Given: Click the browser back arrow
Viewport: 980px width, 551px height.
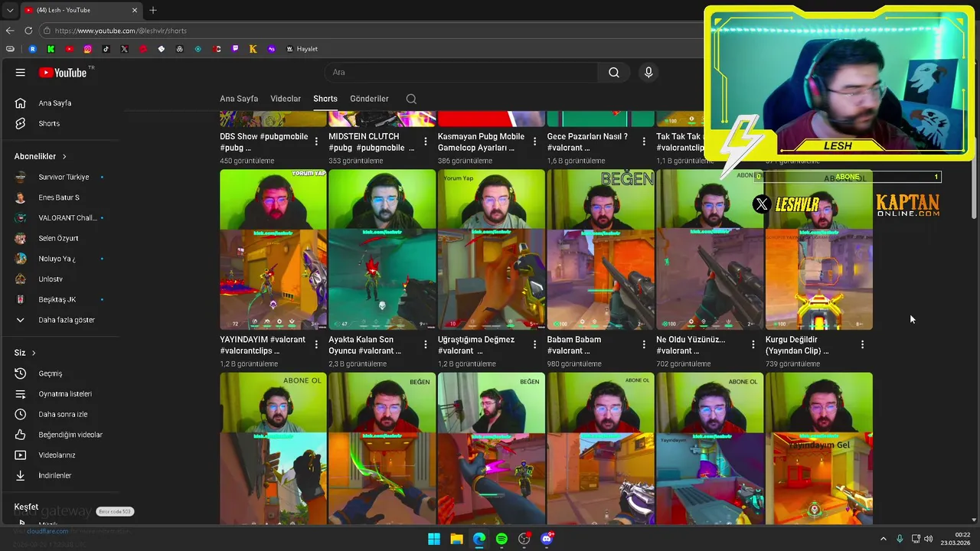Looking at the screenshot, I should pyautogui.click(x=10, y=31).
